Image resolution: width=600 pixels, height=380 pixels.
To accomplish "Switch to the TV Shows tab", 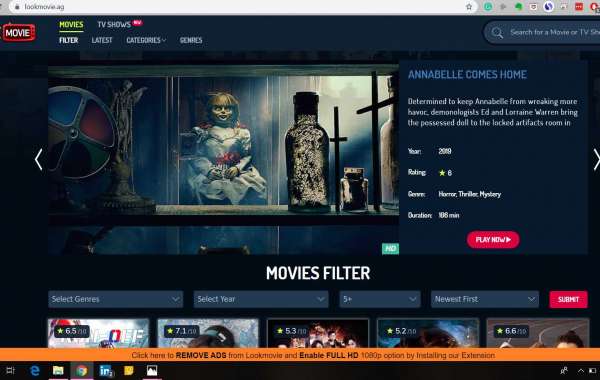I will [114, 25].
